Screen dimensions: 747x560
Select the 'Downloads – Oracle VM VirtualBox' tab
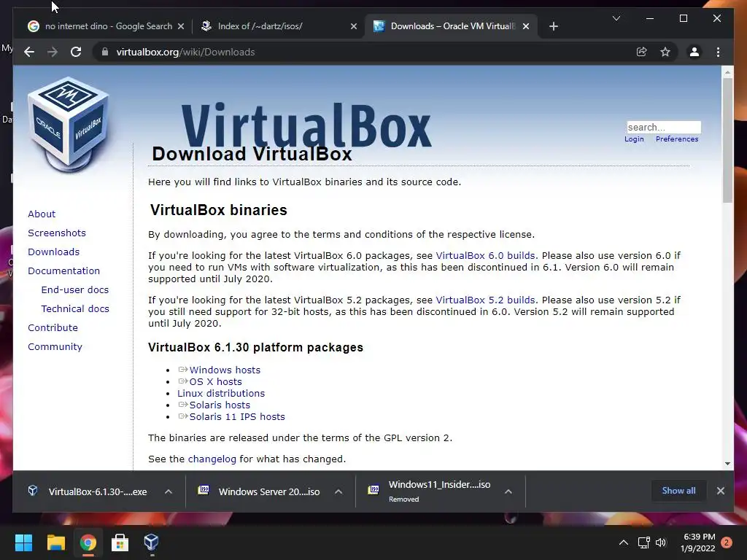pos(451,26)
